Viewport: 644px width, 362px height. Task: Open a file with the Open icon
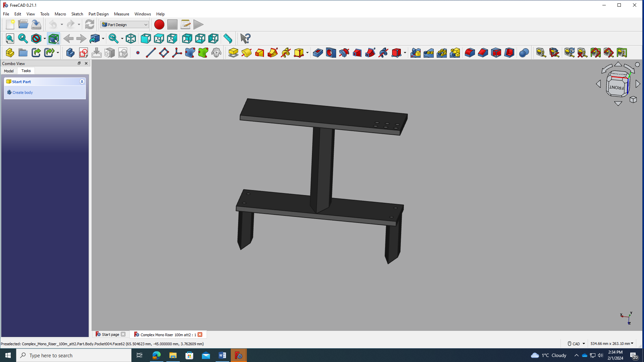click(x=23, y=24)
